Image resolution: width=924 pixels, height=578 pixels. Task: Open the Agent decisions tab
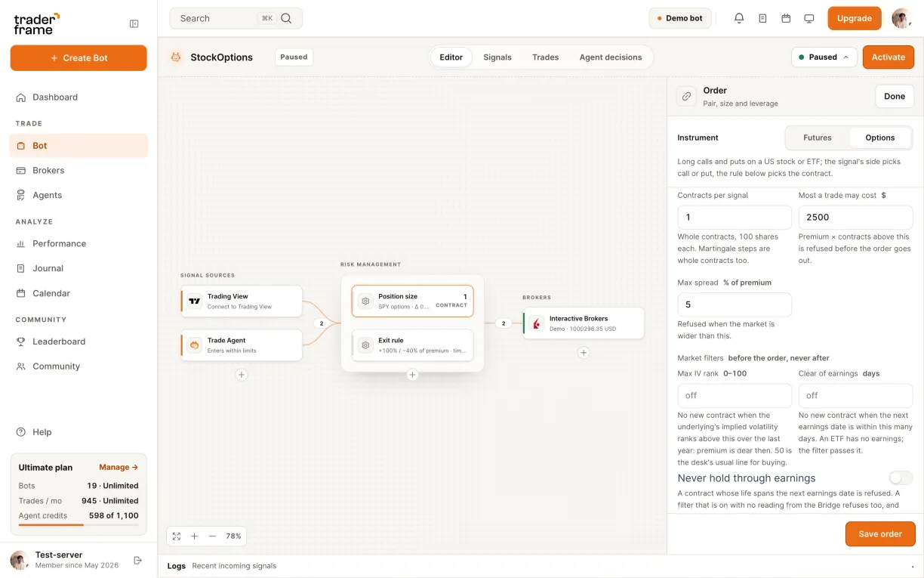[611, 57]
